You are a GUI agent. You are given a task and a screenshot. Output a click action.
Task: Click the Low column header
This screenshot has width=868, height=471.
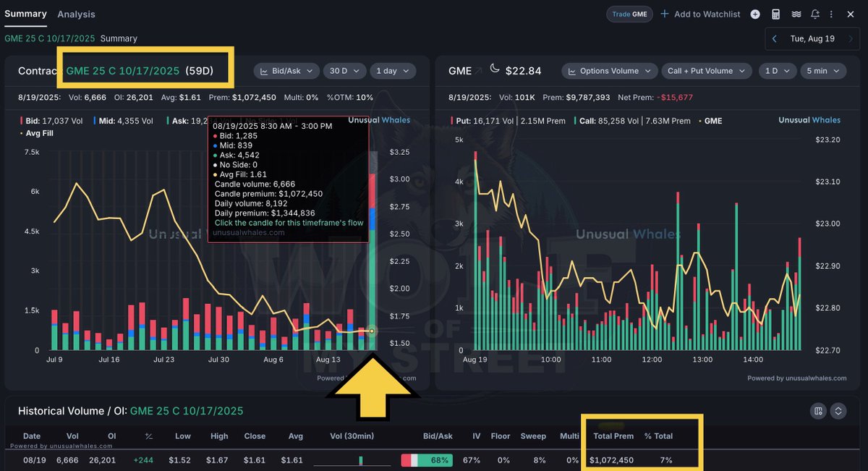point(184,436)
